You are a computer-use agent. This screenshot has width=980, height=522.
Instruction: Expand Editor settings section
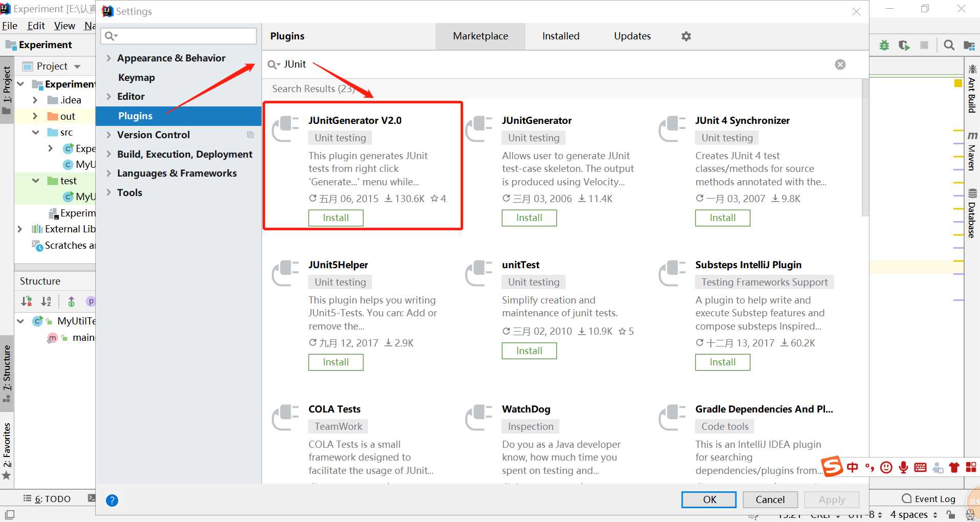click(108, 97)
